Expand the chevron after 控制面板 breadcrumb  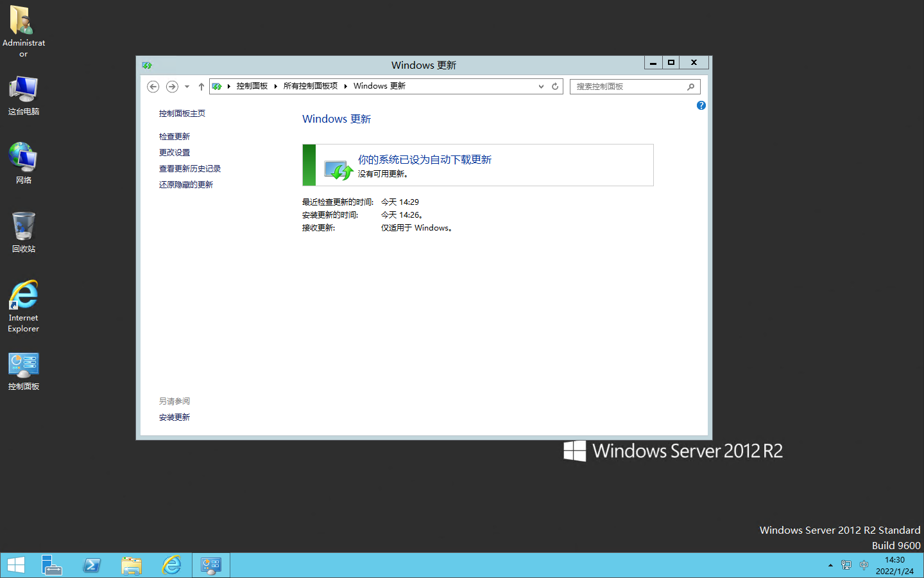(x=275, y=86)
